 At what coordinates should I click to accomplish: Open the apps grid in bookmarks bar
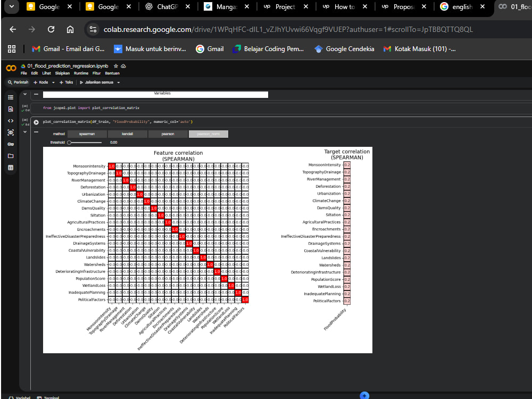coord(12,49)
